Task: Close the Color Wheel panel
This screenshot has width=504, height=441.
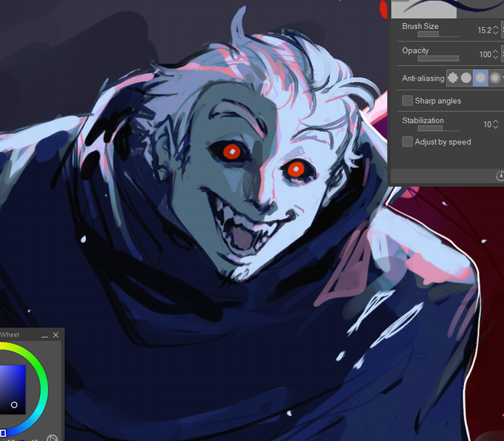Action: tap(56, 335)
